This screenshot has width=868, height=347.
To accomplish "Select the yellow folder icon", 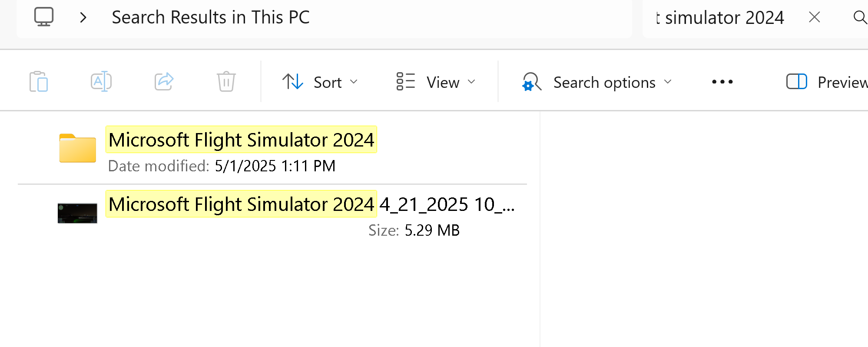I will (78, 148).
